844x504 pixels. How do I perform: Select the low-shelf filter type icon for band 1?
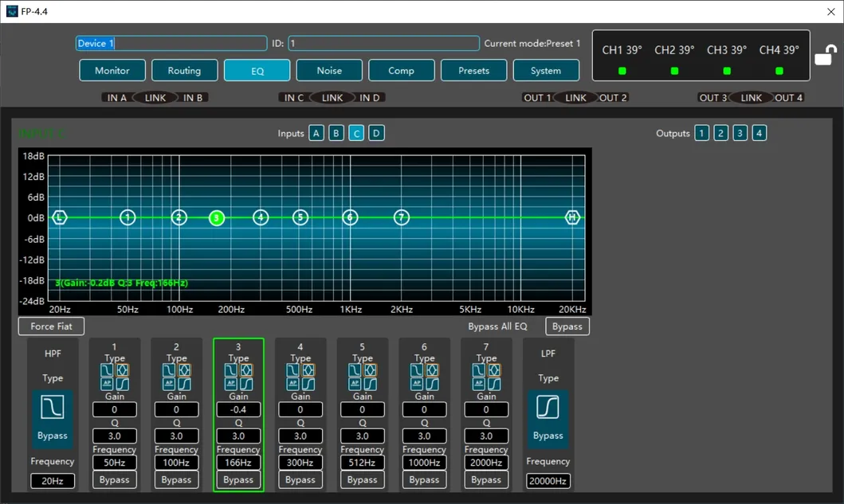[106, 370]
